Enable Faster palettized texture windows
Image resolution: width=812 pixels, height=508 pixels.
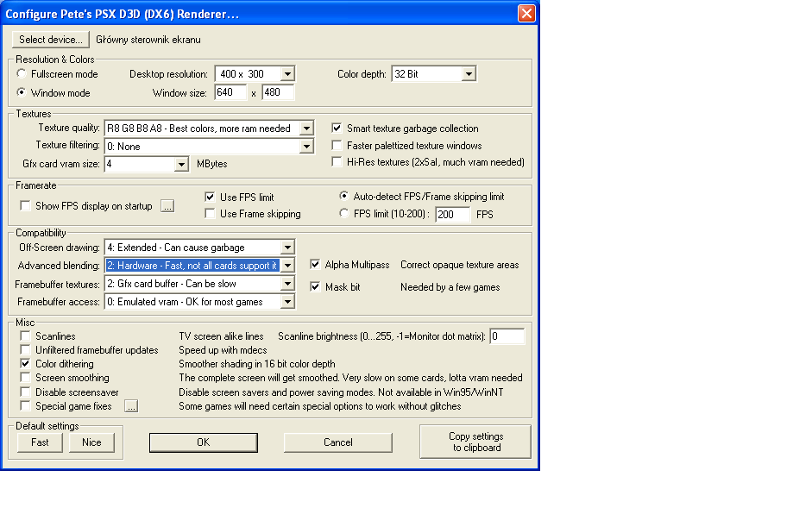(x=337, y=145)
